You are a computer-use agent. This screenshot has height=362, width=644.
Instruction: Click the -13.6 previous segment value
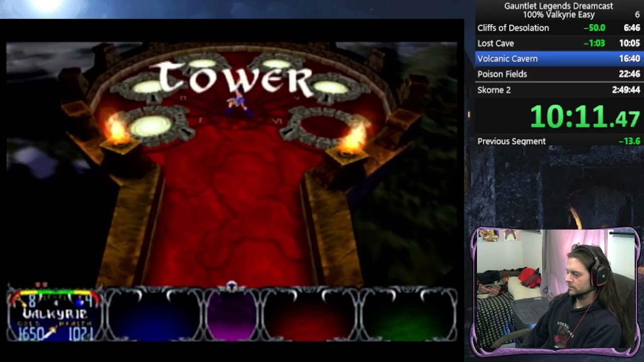[x=629, y=141]
